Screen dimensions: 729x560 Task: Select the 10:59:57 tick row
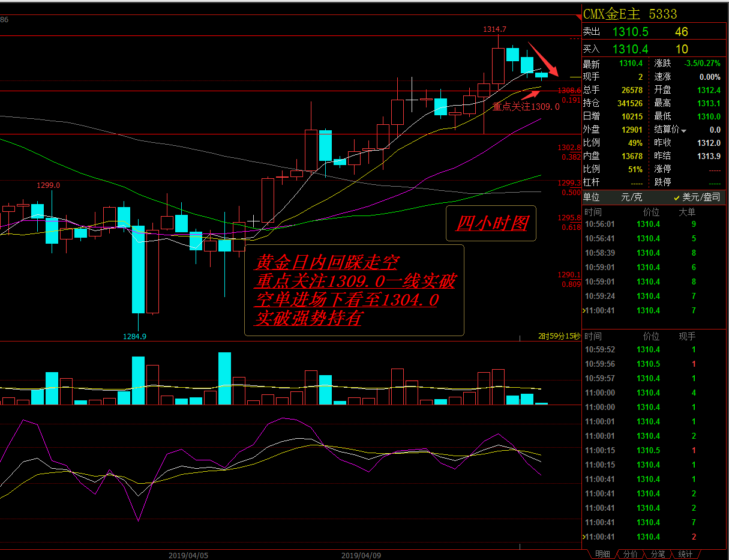pyautogui.click(x=654, y=378)
